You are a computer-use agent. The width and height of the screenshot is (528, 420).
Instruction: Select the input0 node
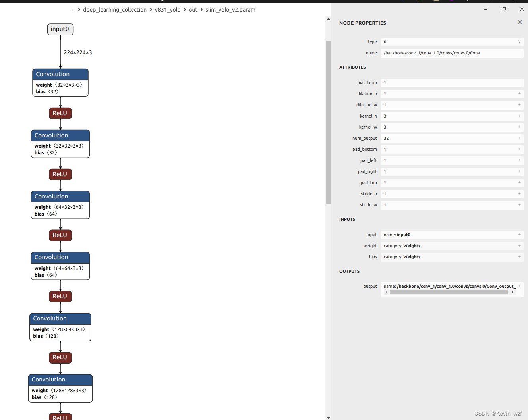coord(60,29)
